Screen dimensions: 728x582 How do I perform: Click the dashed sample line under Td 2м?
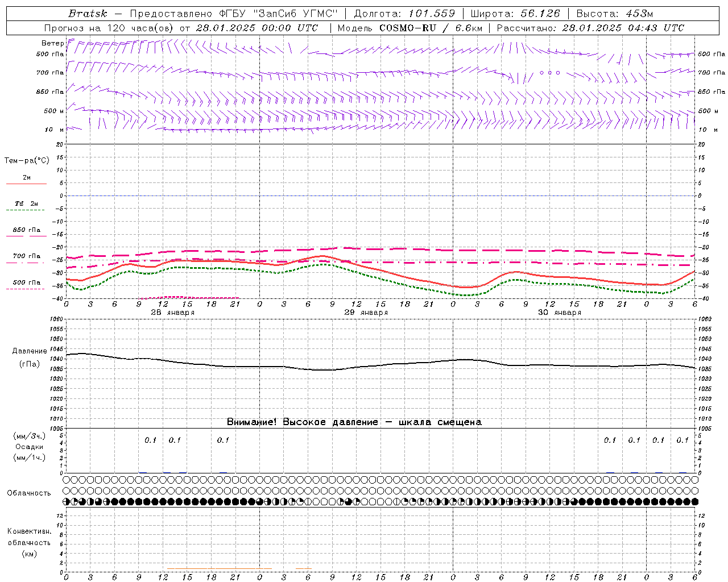26,210
